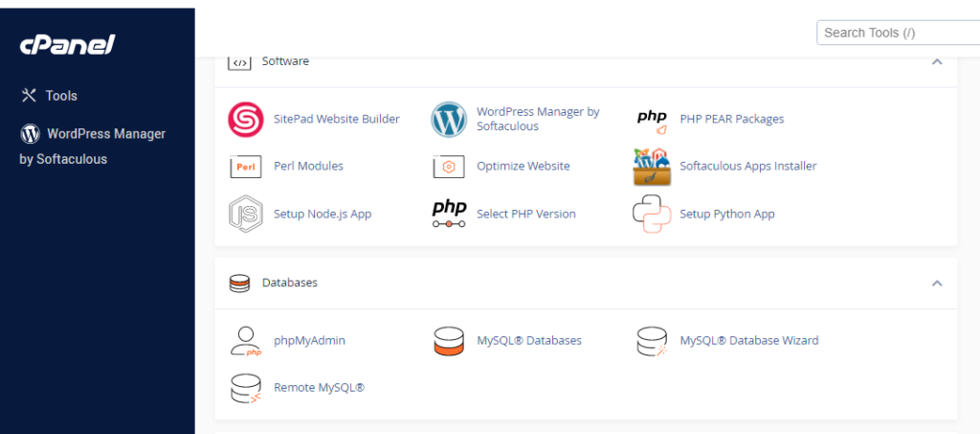Screen dimensions: 980x434
Task: Click the Tools wrench icon in sidebar
Action: (x=30, y=95)
